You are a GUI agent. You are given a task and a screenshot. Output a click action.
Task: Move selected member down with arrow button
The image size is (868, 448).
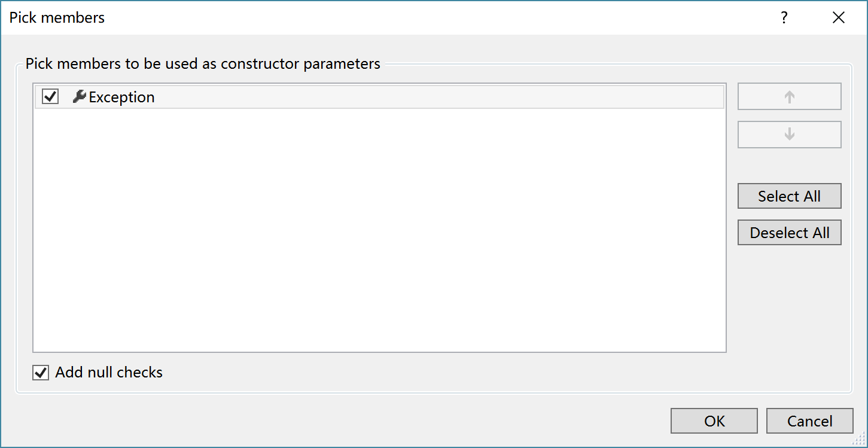click(789, 135)
